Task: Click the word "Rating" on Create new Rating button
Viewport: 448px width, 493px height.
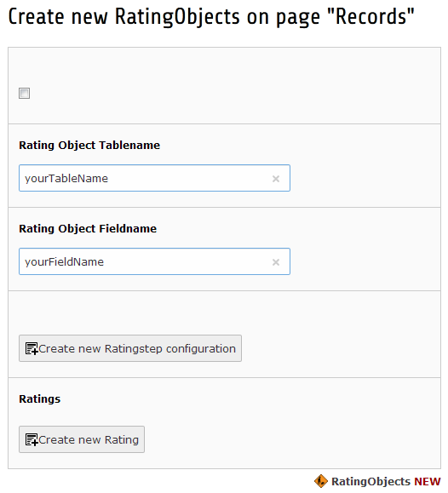Action: [x=122, y=440]
